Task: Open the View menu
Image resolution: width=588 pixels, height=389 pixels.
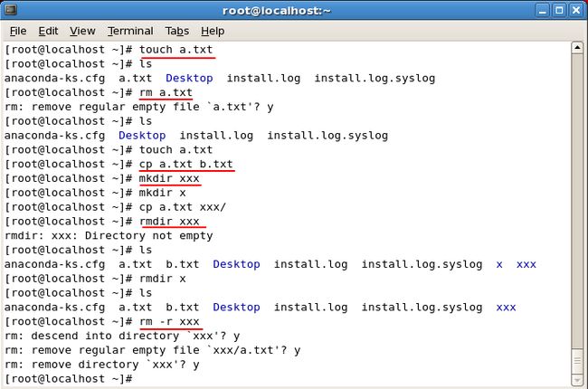Action: coord(82,31)
